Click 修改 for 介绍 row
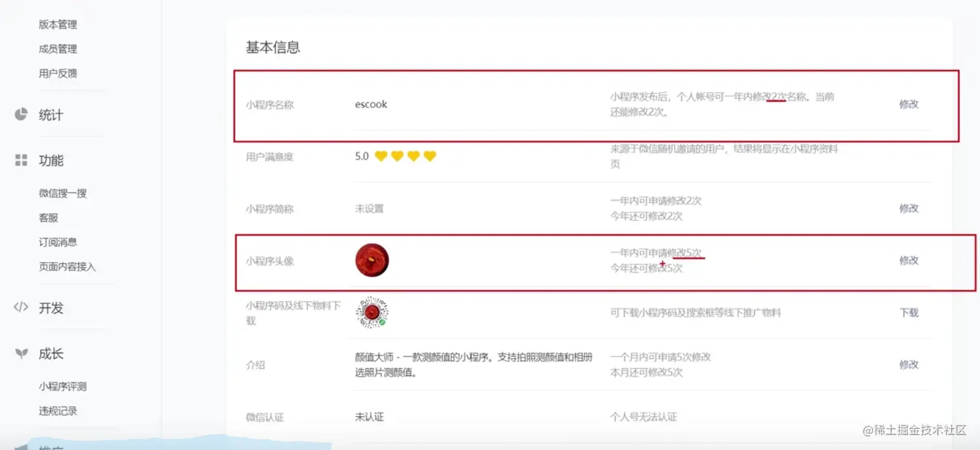The image size is (980, 450). 909,364
